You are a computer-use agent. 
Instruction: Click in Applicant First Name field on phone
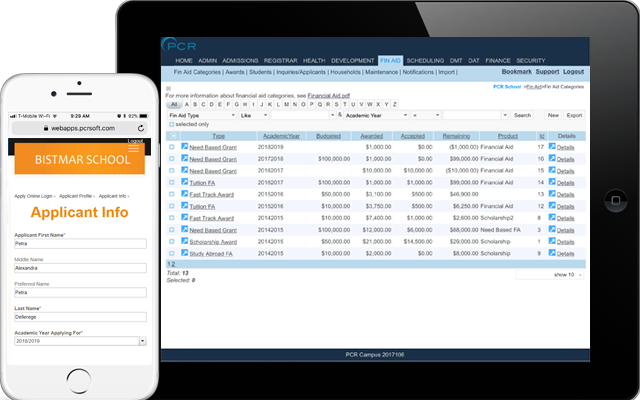[x=80, y=244]
